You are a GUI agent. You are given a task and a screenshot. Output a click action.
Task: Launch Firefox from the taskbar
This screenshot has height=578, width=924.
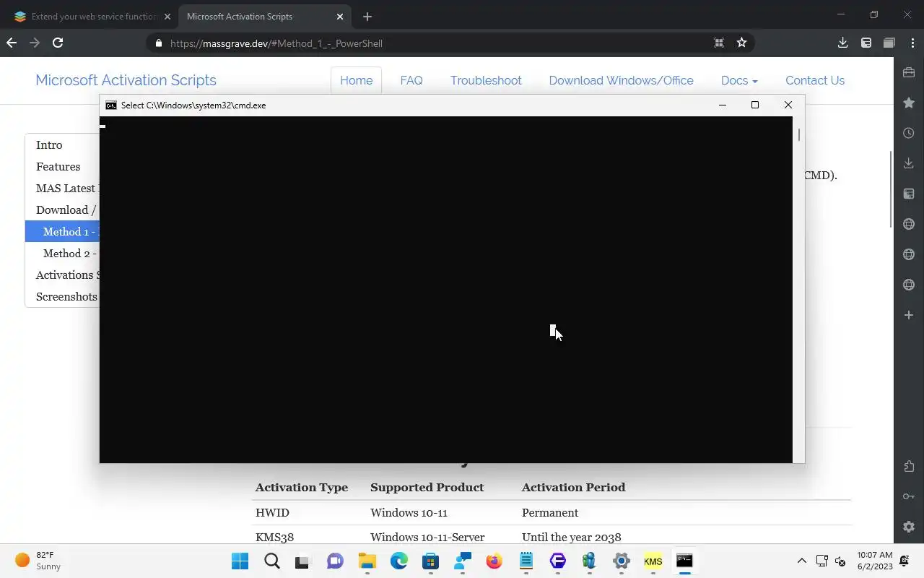tap(494, 561)
